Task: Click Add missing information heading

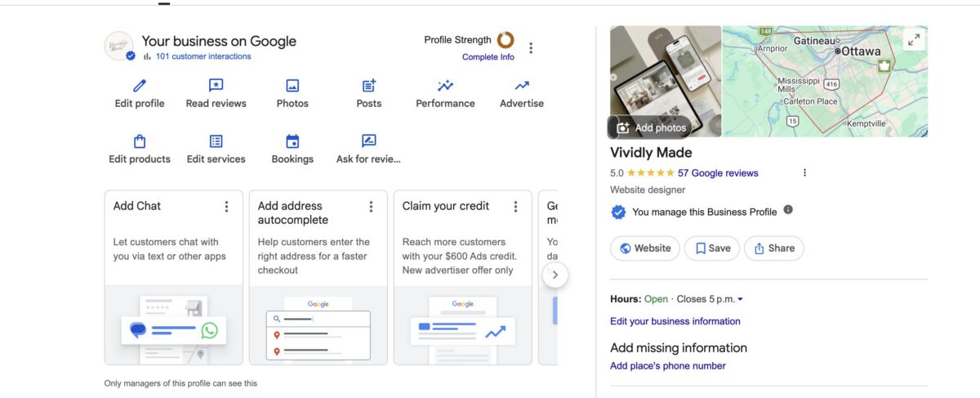Action: [679, 347]
